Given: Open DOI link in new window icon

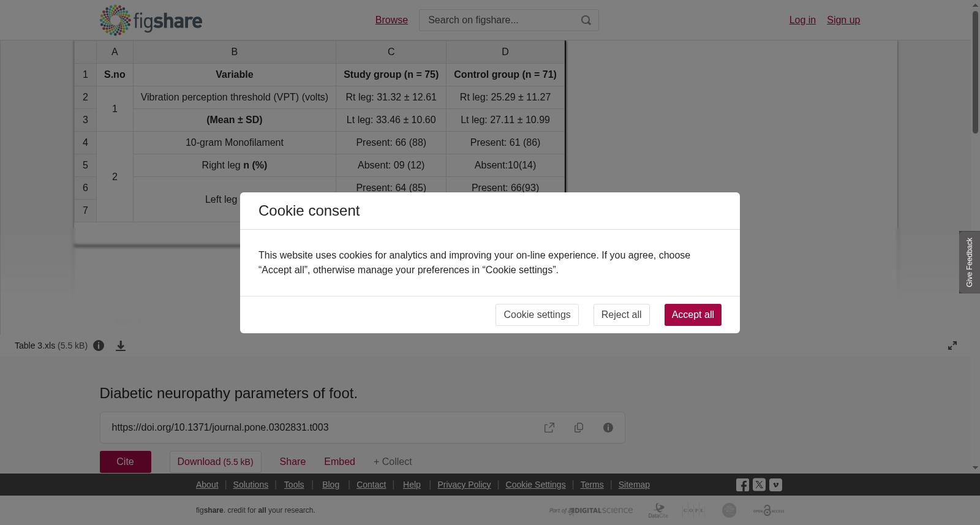Looking at the screenshot, I should point(549,428).
